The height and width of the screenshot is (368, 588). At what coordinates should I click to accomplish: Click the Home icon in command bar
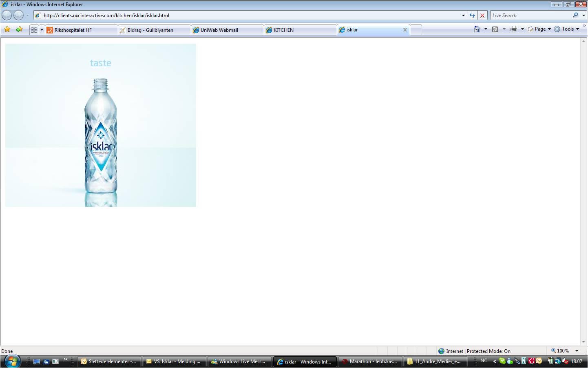pos(477,29)
